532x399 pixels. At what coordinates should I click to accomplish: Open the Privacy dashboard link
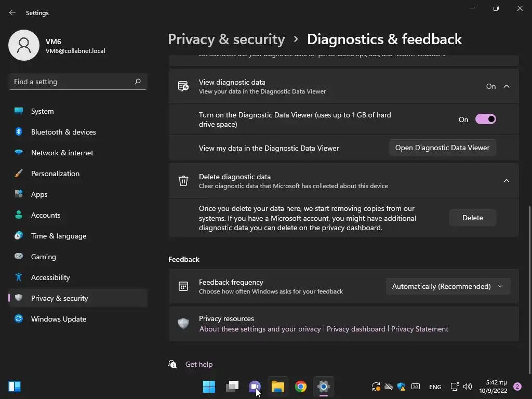click(356, 329)
